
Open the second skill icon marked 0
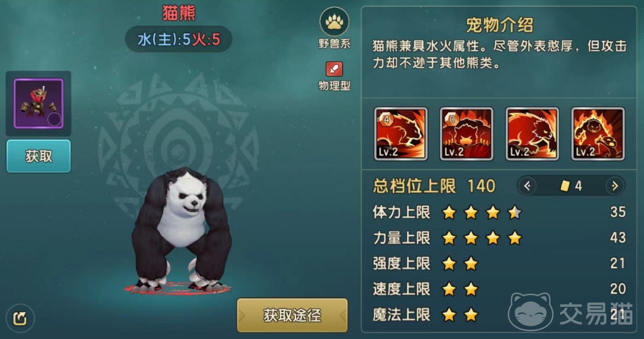(466, 134)
